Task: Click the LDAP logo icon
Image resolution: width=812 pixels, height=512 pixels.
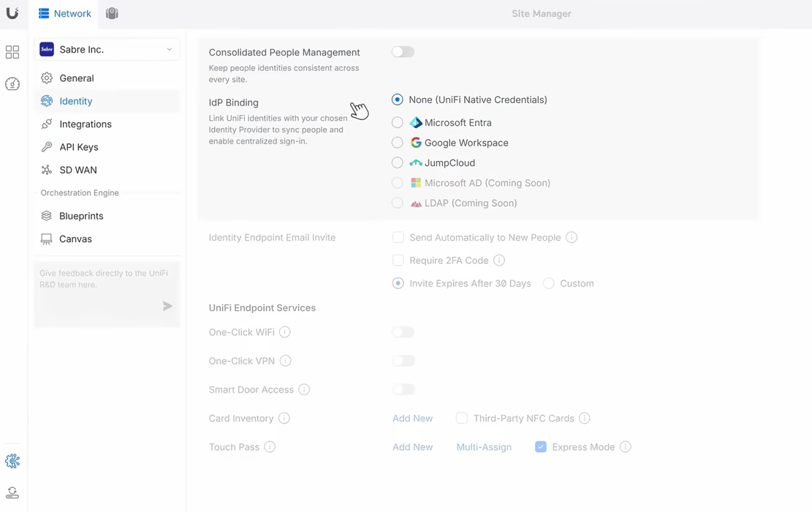Action: 416,203
